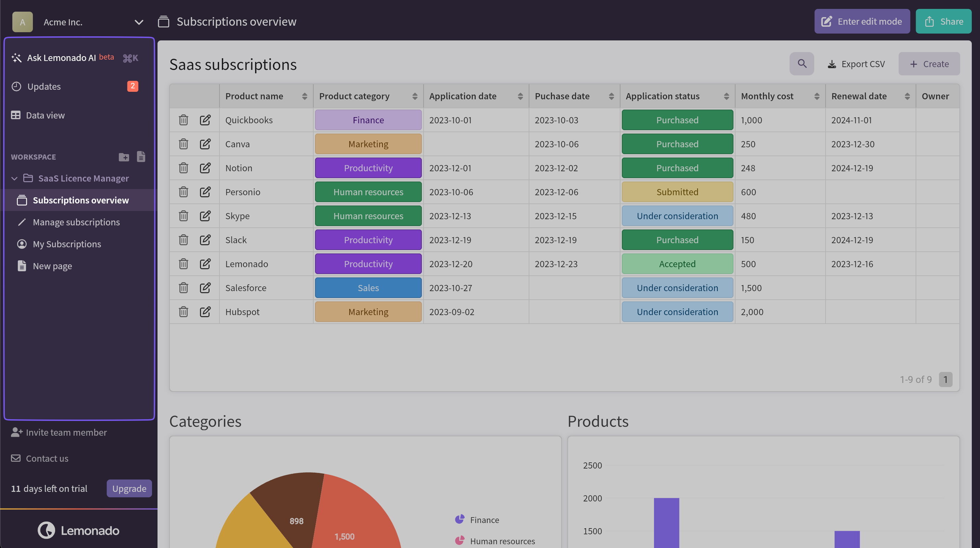The image size is (980, 548).
Task: Edit the Salesforce subscription row
Action: point(205,288)
